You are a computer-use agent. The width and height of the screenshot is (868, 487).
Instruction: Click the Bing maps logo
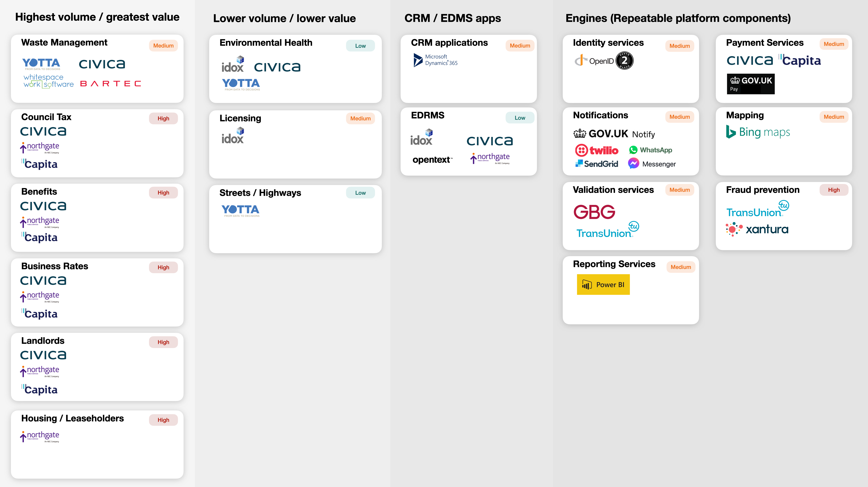click(x=758, y=132)
